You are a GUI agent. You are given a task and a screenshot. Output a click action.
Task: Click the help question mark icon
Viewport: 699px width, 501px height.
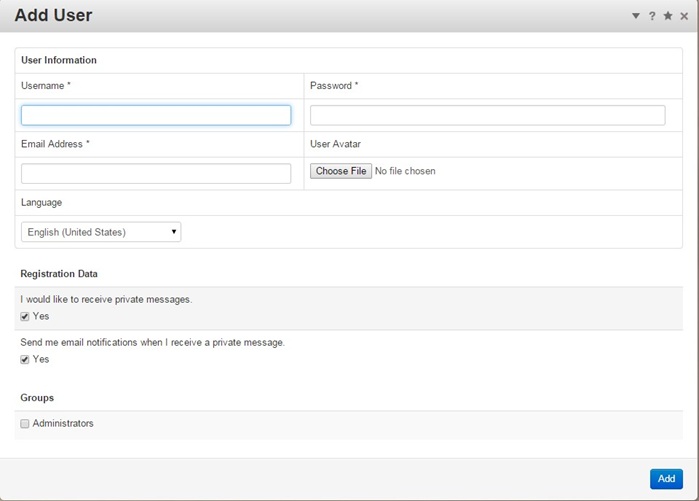pos(652,16)
